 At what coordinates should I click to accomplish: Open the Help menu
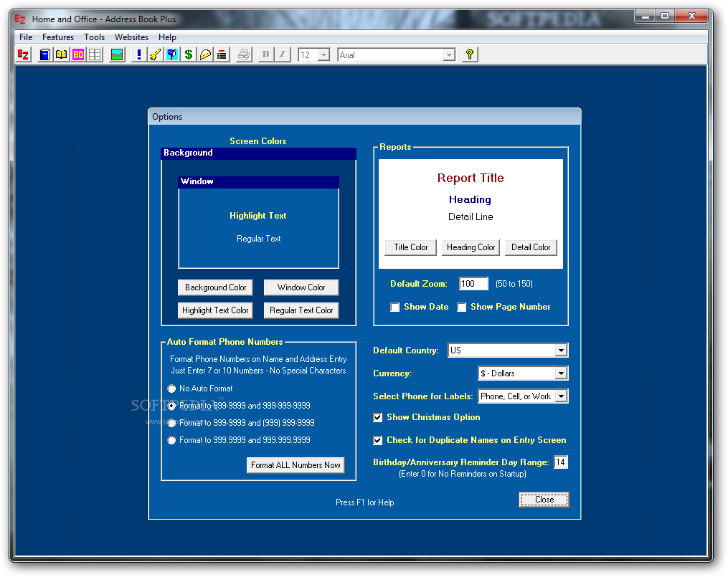pyautogui.click(x=167, y=37)
